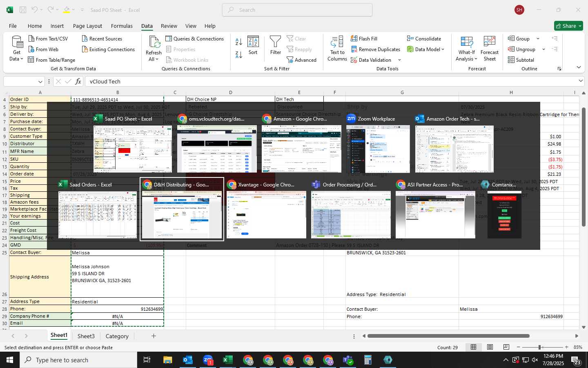Click the Share button
This screenshot has height=368, width=588.
568,26
